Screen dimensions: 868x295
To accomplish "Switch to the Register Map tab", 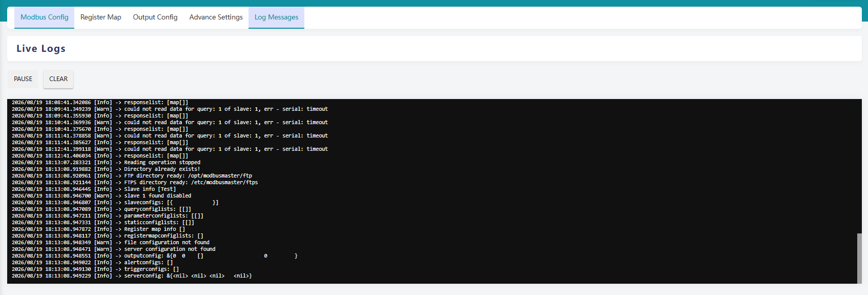I will (x=100, y=17).
